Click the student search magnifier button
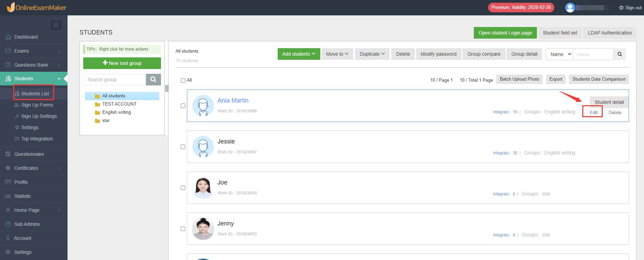644x260 pixels. 620,54
